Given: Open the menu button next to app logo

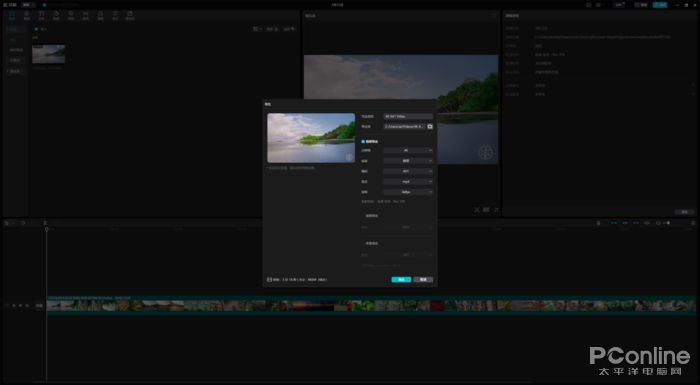Looking at the screenshot, I should point(28,4).
